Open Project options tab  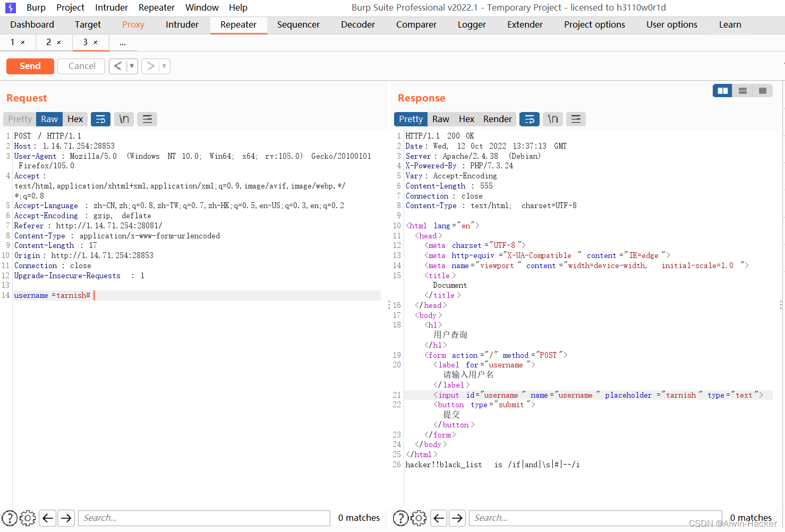594,24
